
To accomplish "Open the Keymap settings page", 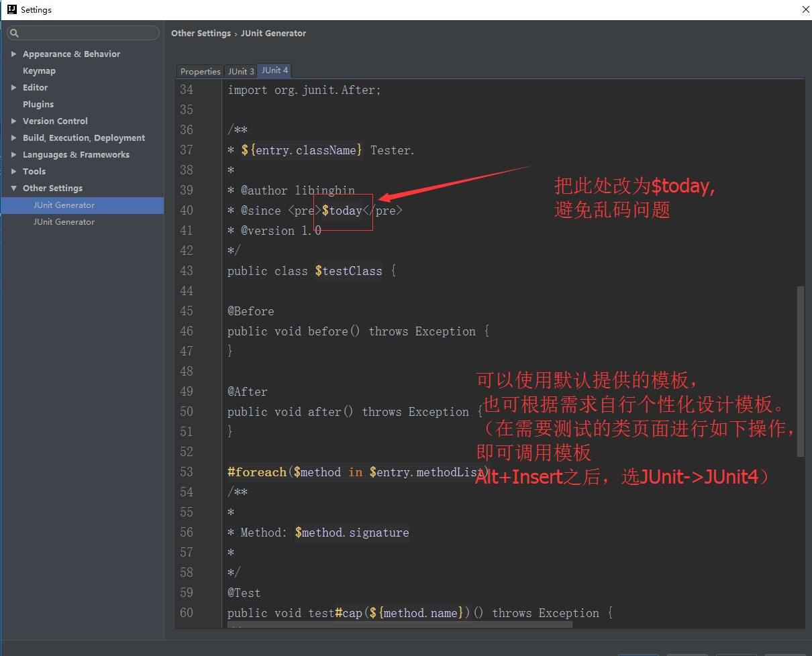I will coord(39,70).
